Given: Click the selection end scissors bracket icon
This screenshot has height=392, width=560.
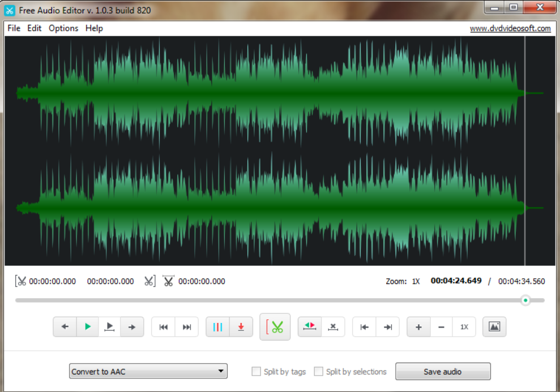Looking at the screenshot, I should click(x=150, y=281).
